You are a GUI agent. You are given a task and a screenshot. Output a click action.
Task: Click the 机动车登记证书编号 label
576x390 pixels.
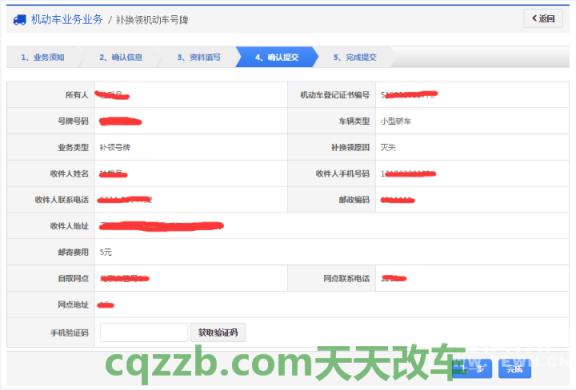click(x=335, y=95)
